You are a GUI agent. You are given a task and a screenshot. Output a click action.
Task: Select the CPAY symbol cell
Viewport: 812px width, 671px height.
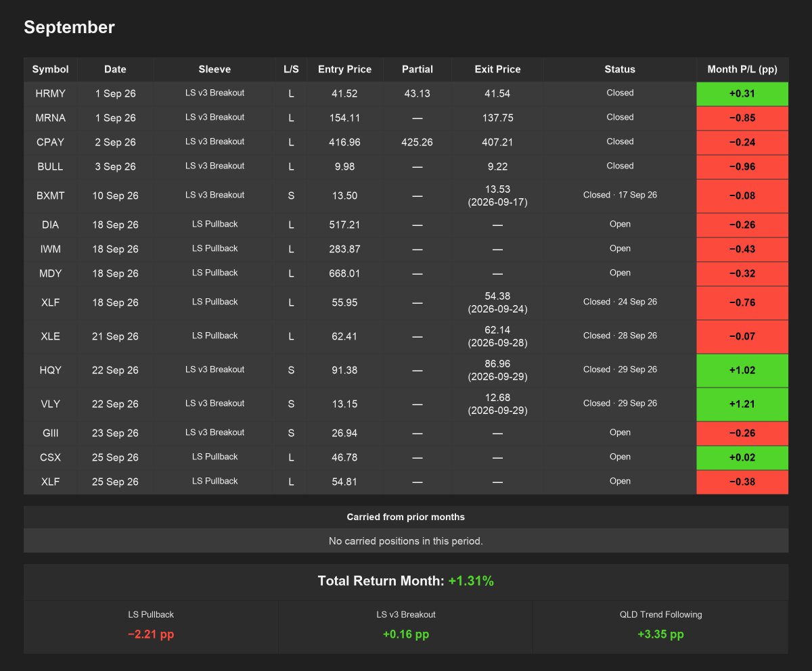click(x=51, y=142)
